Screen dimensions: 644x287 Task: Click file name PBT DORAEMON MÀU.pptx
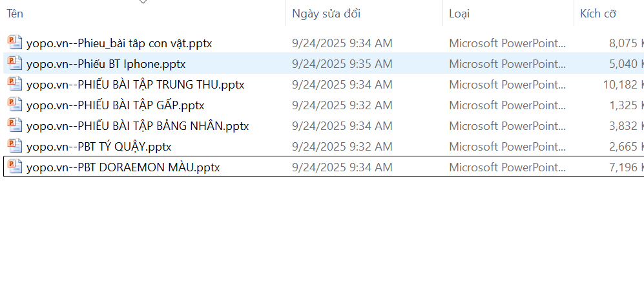click(x=123, y=167)
